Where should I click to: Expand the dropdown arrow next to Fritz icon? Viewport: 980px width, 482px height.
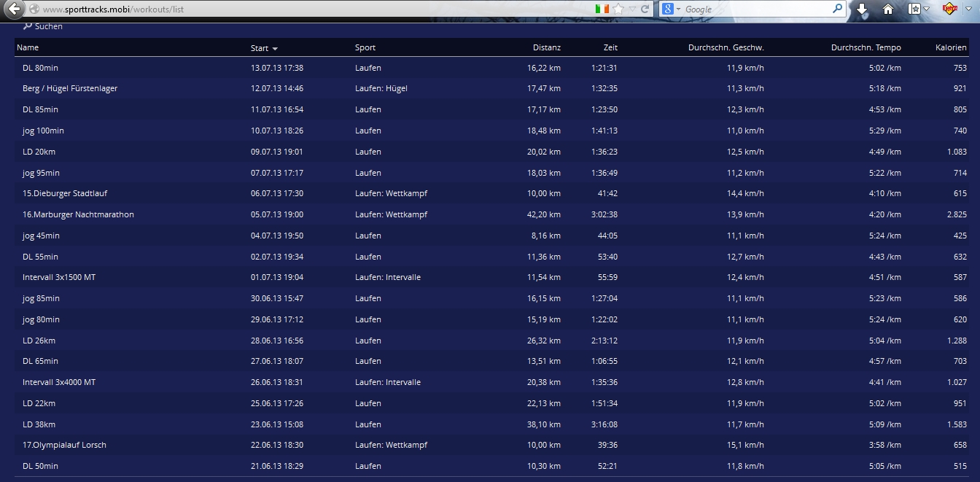pyautogui.click(x=967, y=9)
